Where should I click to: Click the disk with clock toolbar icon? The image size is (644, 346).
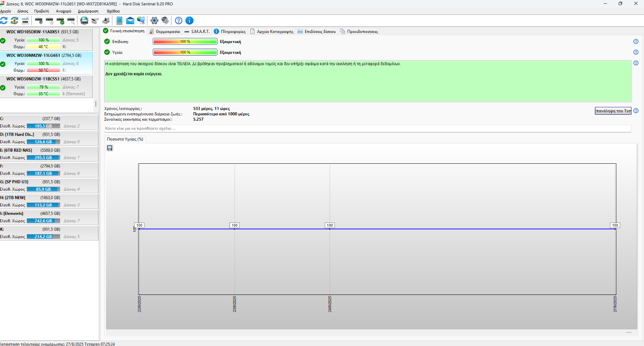click(50, 21)
